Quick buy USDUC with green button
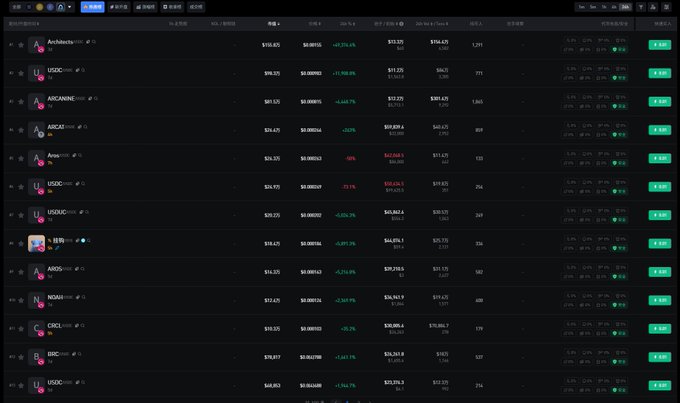680x403 pixels. point(660,215)
